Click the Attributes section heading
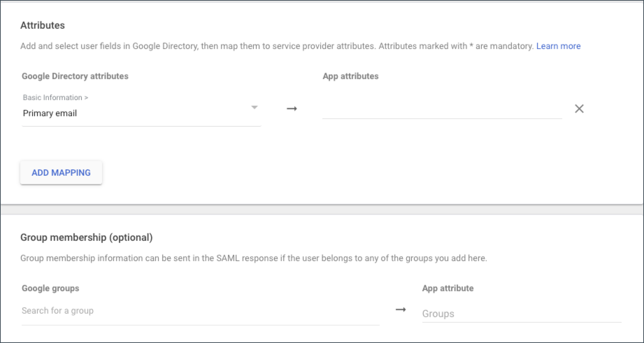Screen dimensions: 644x343 (43, 26)
